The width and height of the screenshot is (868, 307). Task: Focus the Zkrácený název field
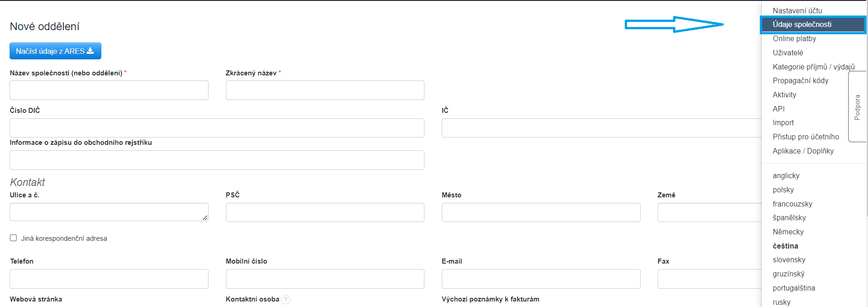[x=325, y=90]
